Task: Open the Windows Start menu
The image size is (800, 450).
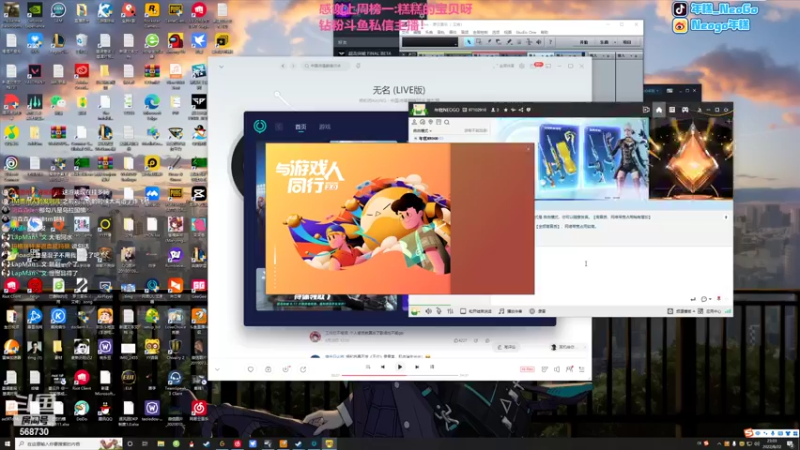Action: tap(7, 444)
